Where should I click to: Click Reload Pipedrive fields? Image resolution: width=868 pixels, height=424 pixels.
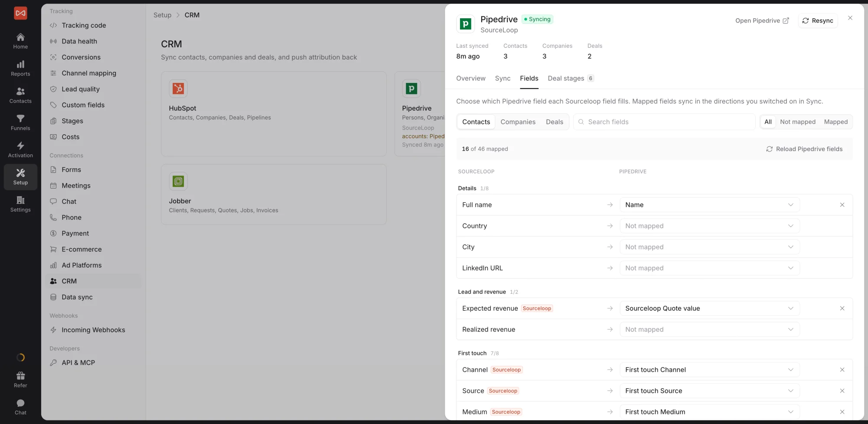click(804, 149)
